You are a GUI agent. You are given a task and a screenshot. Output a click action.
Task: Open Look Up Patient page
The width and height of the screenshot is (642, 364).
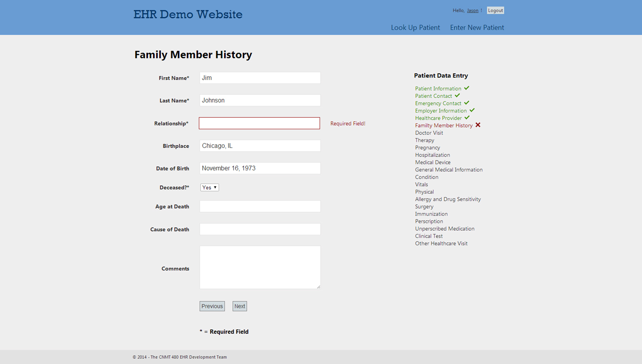(415, 27)
